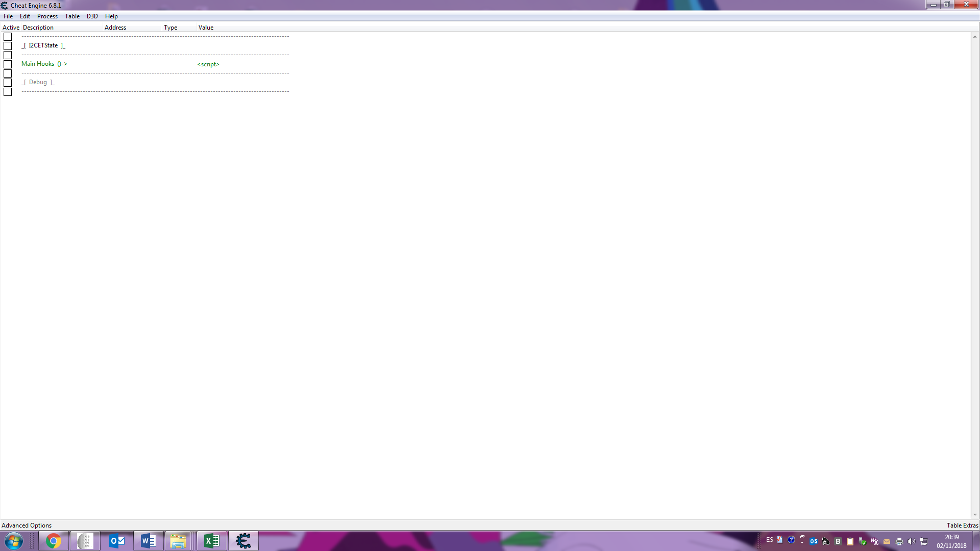Image resolution: width=980 pixels, height=551 pixels.
Task: Click the ES keyboard language indicator
Action: click(x=769, y=540)
